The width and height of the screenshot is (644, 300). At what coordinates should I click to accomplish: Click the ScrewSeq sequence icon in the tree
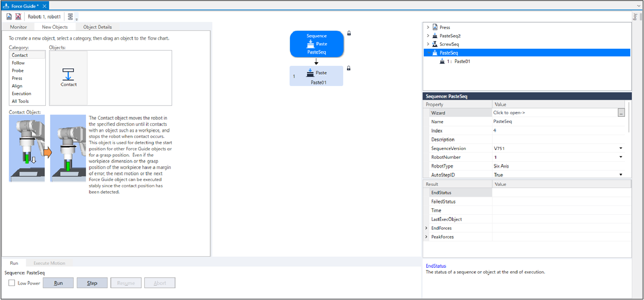435,44
